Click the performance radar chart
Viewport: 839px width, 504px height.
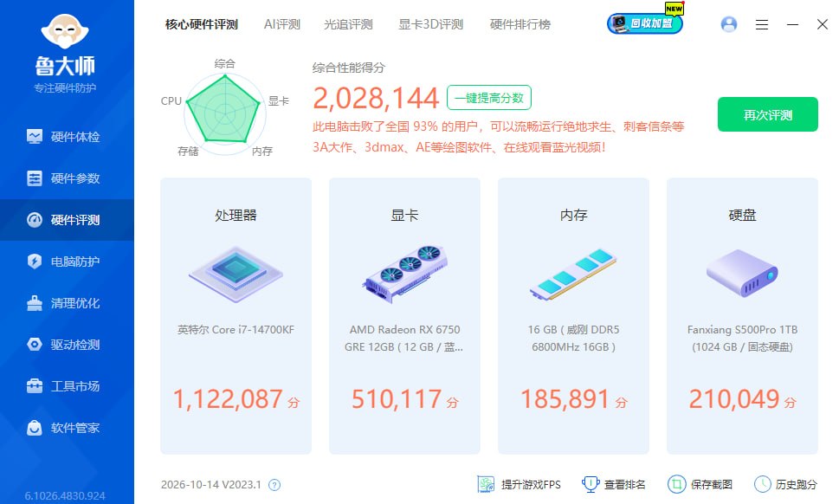[x=225, y=113]
